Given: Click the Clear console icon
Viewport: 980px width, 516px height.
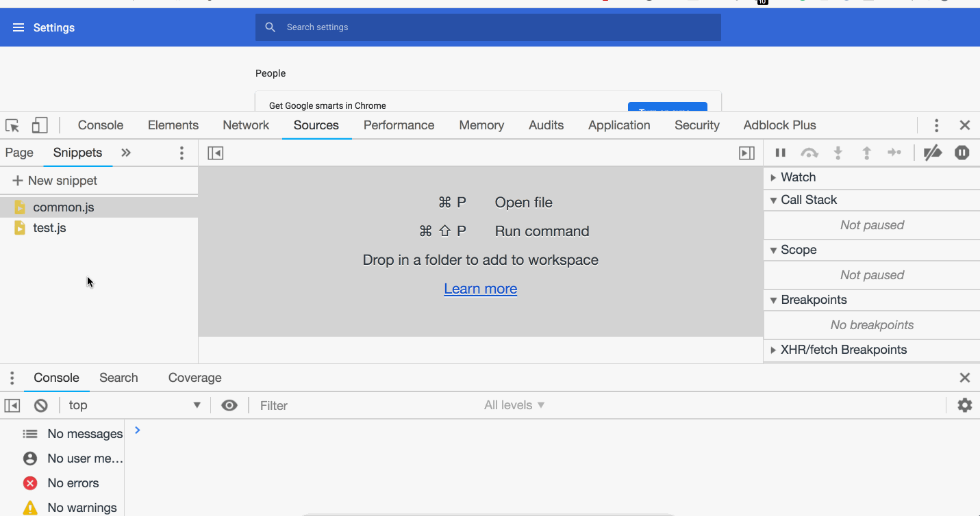Looking at the screenshot, I should [x=40, y=405].
